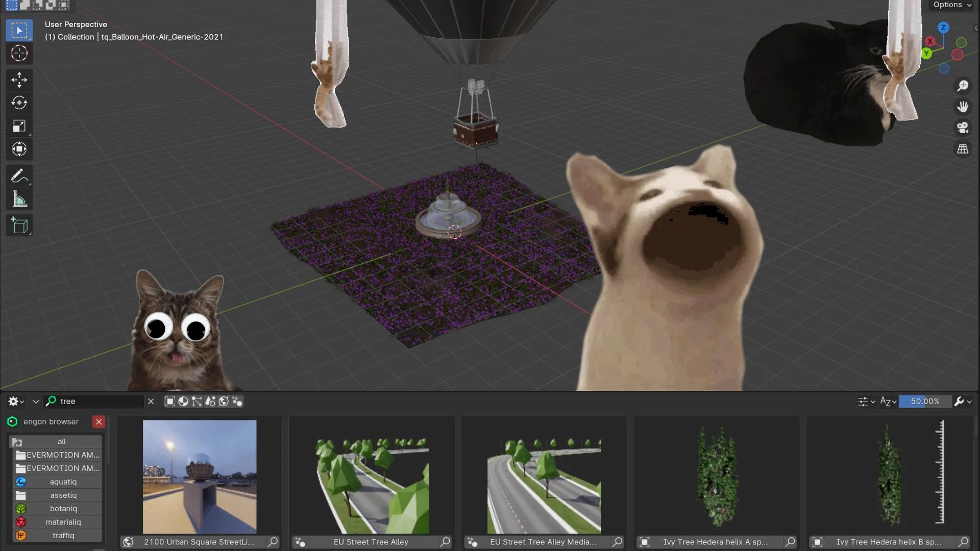980x551 pixels.
Task: Open the wrench tools dropdown
Action: (963, 402)
